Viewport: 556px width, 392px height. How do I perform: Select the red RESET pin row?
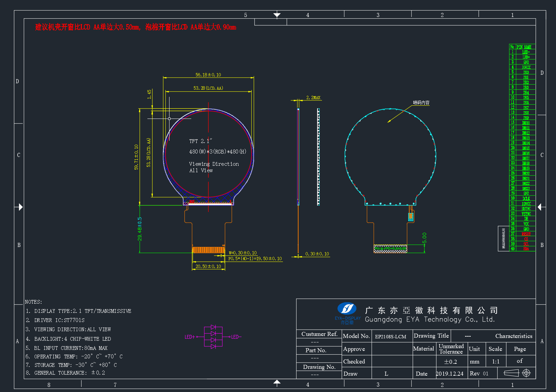pyautogui.click(x=522, y=234)
